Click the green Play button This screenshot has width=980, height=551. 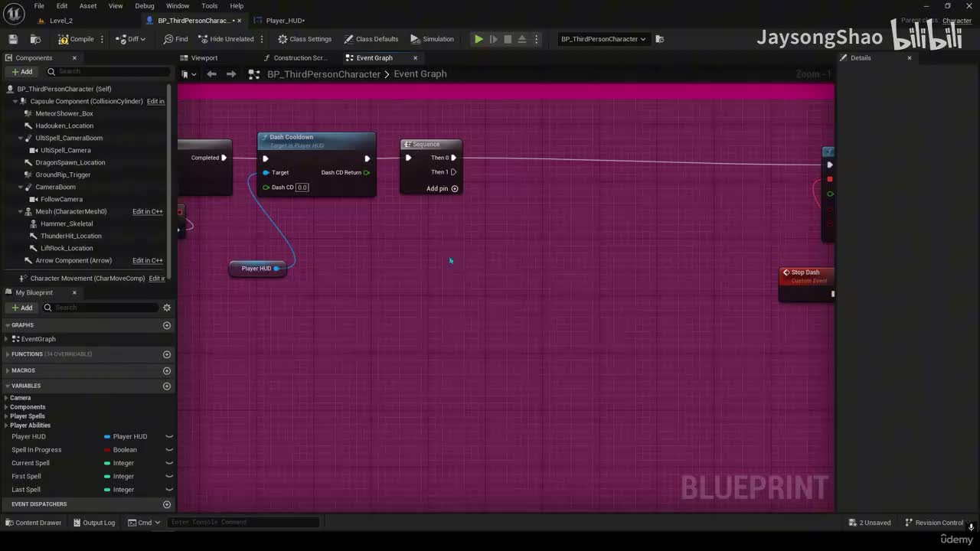tap(479, 39)
